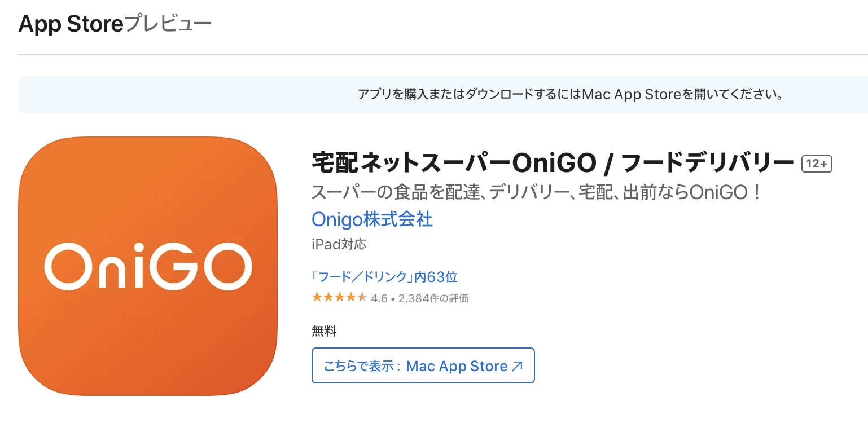Click the iPad対応 compatibility text
868x432 pixels.
click(339, 244)
